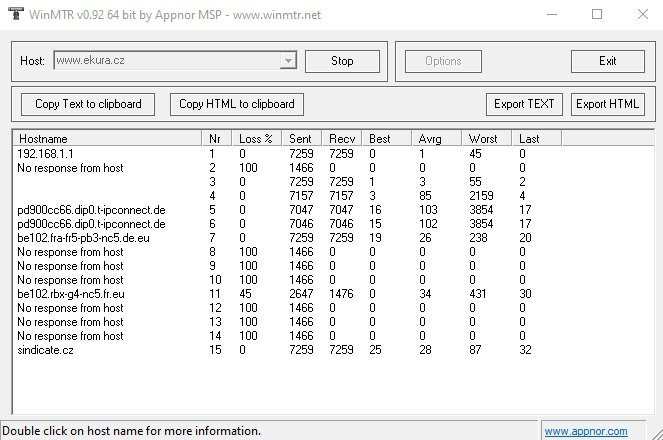The width and height of the screenshot is (663, 440).
Task: Click Copy Text to clipboard
Action: pos(88,103)
